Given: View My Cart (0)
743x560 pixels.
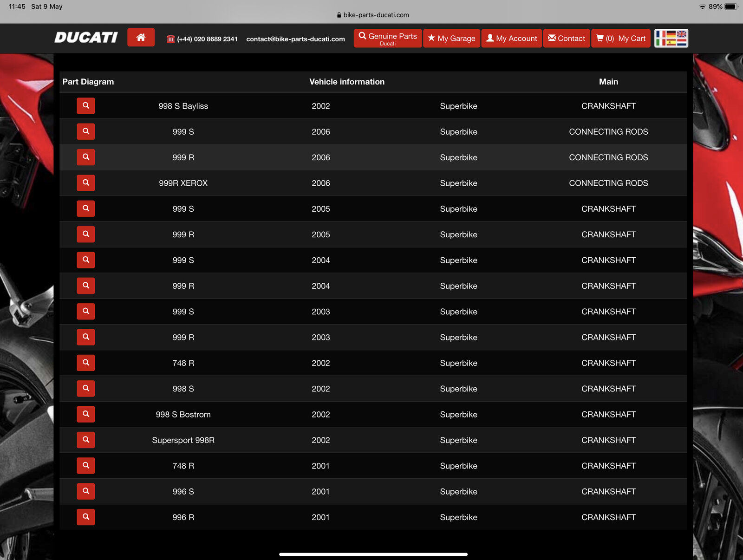Looking at the screenshot, I should coord(621,38).
